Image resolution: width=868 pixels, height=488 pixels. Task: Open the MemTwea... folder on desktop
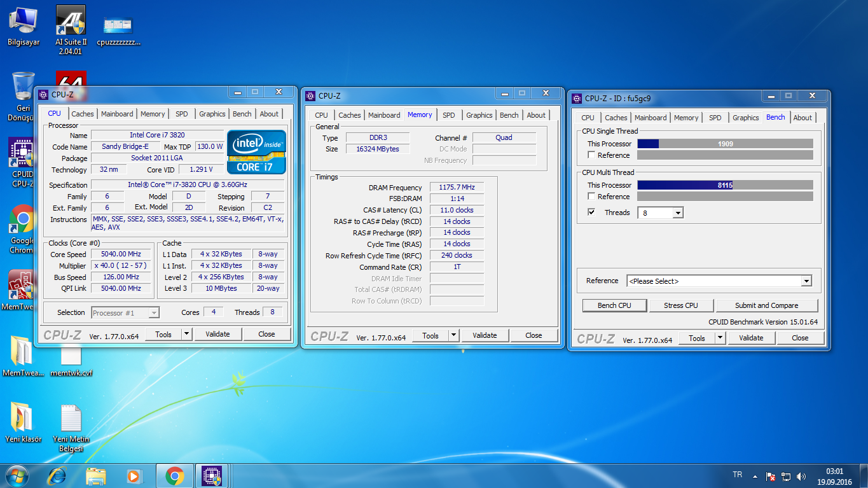coord(23,356)
